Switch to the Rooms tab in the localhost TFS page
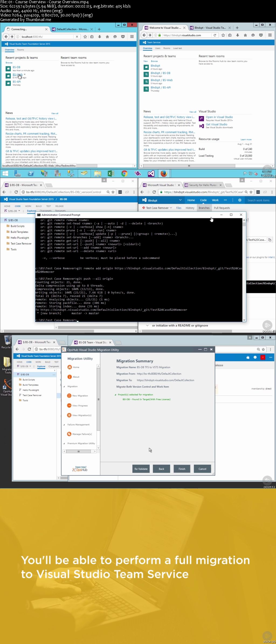Image resolution: width=276 pixels, height=644 pixels. (20, 50)
